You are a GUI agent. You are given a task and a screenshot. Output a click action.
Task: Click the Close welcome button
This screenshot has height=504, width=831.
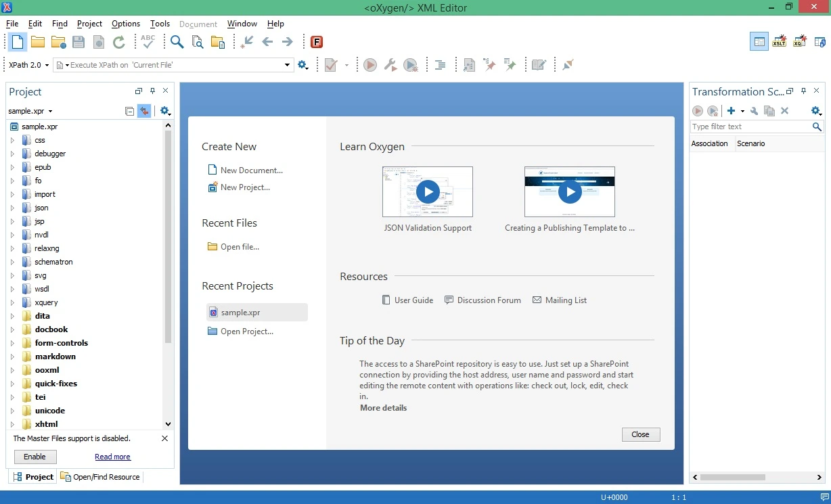[x=641, y=434]
